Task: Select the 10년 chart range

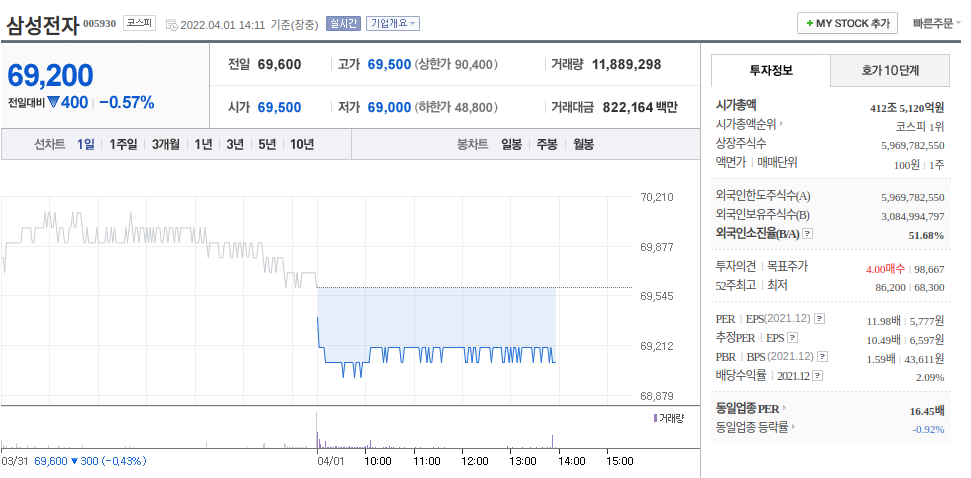Action: [302, 144]
